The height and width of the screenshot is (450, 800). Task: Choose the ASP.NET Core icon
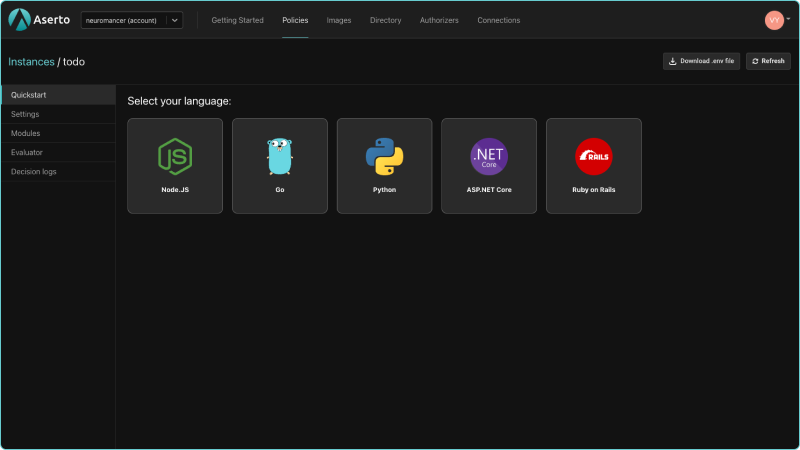pos(489,157)
